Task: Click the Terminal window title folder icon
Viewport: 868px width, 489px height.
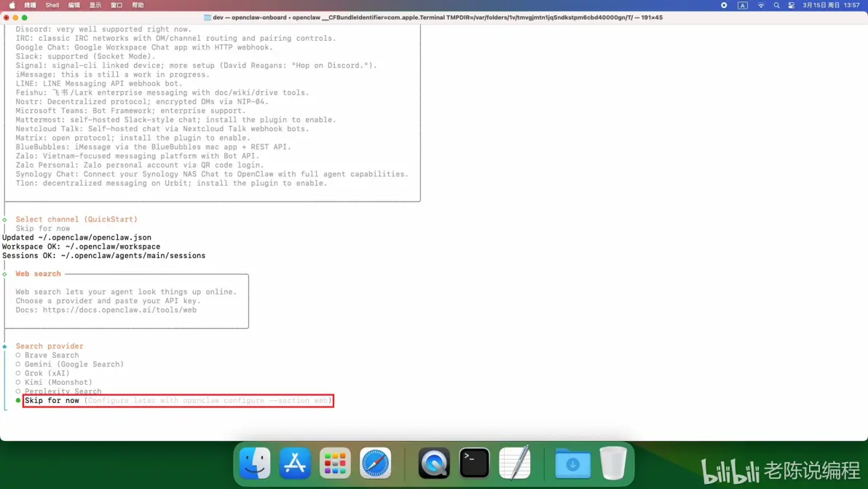Action: 208,17
